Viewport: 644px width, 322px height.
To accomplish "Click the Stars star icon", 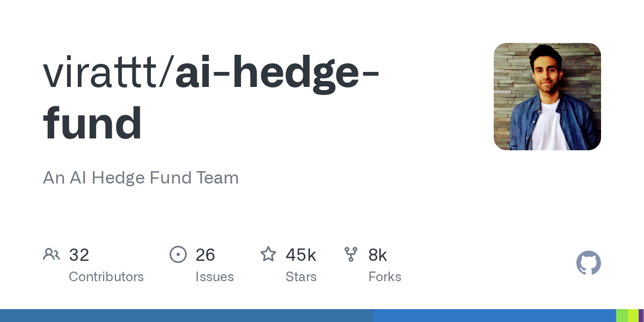I will click(268, 254).
